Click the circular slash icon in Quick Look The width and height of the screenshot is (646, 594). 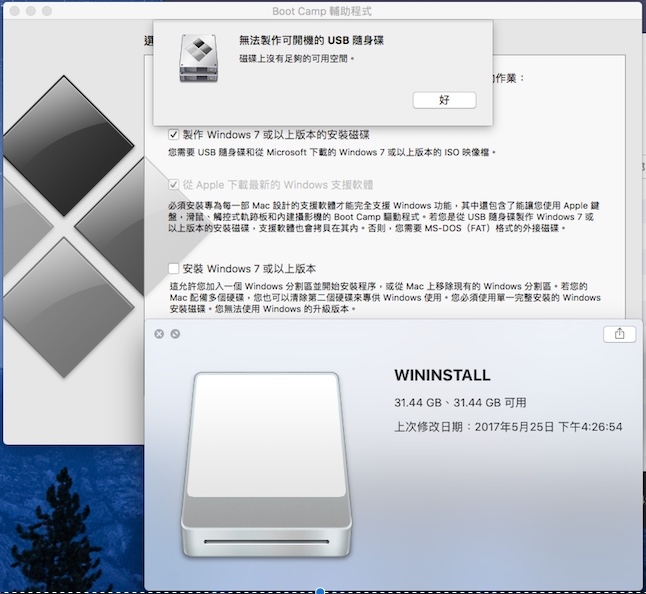tap(175, 334)
